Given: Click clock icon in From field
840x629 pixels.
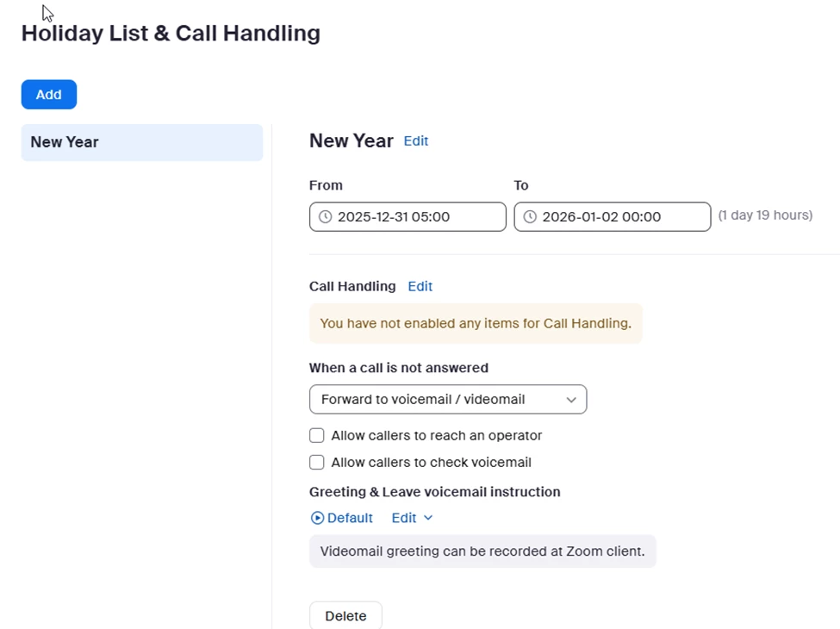Looking at the screenshot, I should tap(326, 217).
